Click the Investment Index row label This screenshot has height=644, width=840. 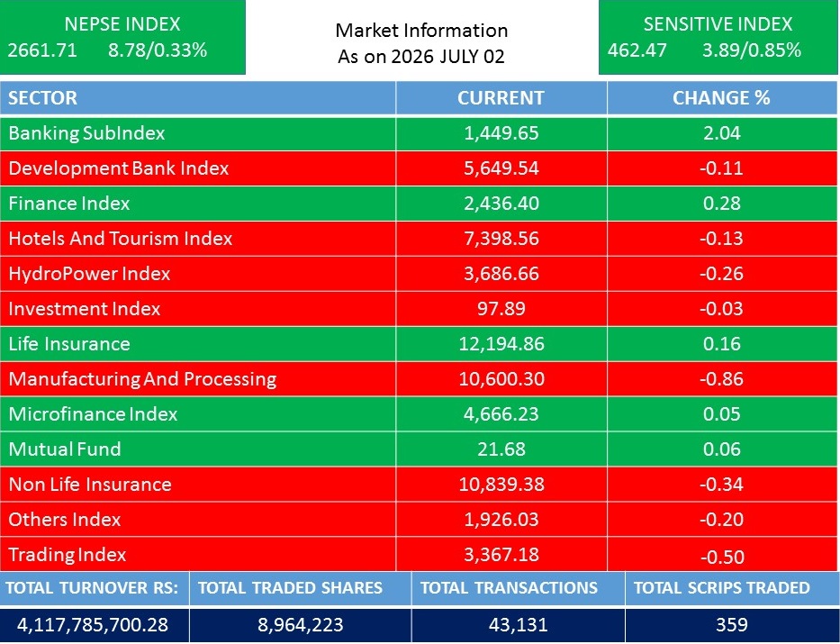click(85, 309)
